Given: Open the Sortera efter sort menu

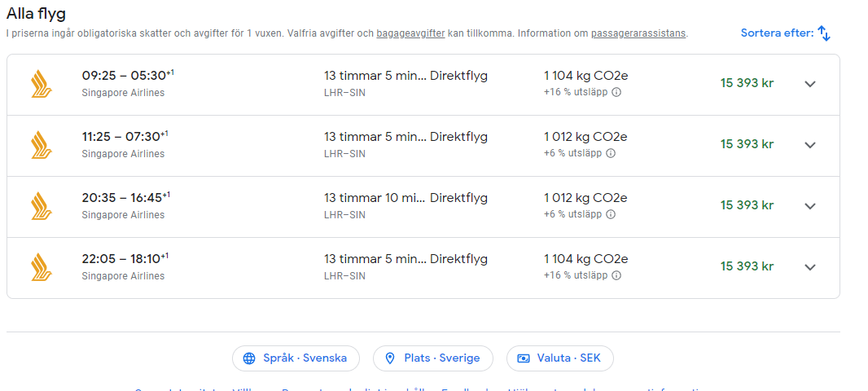Looking at the screenshot, I should click(x=785, y=33).
